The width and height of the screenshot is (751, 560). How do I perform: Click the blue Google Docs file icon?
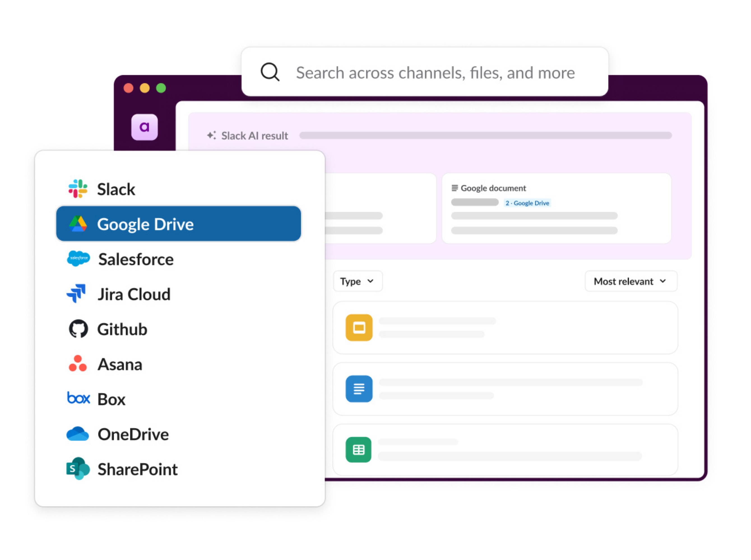point(359,389)
